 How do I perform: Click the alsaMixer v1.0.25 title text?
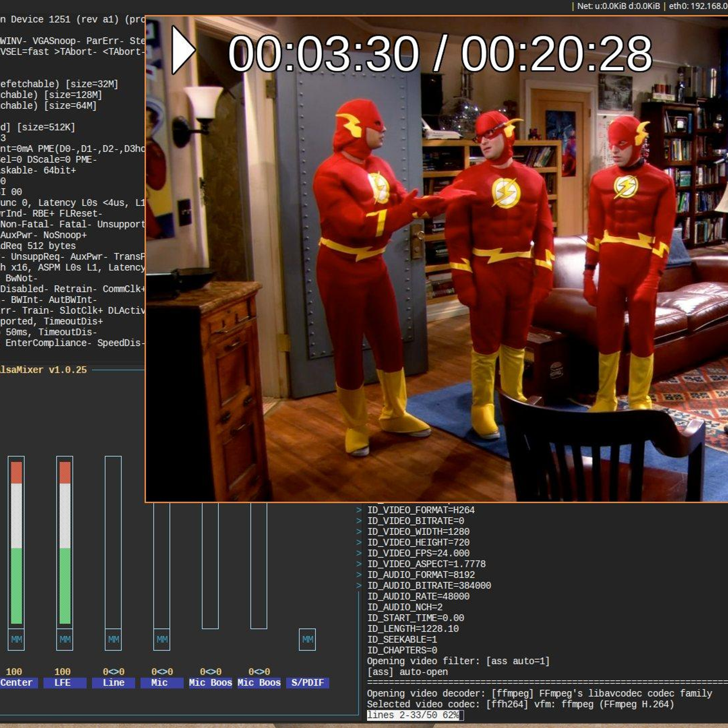pyautogui.click(x=43, y=370)
